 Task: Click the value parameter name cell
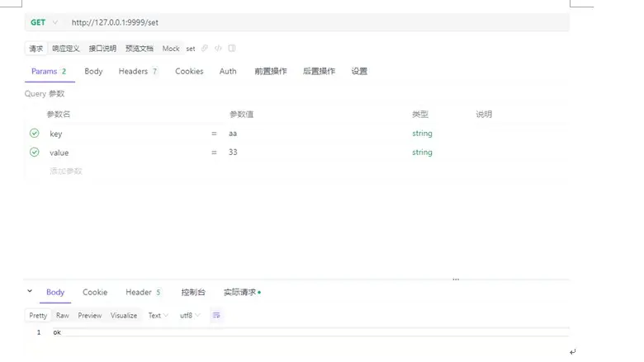[x=59, y=153]
